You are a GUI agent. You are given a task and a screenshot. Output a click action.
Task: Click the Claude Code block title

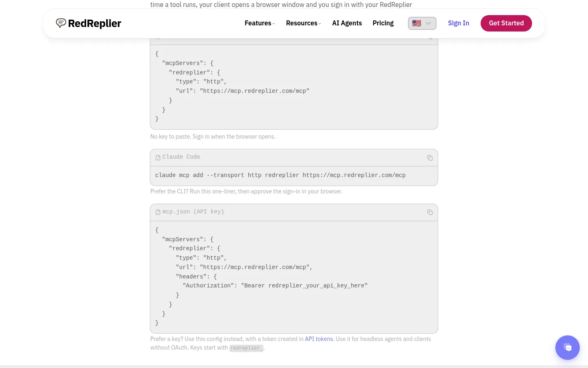point(181,157)
